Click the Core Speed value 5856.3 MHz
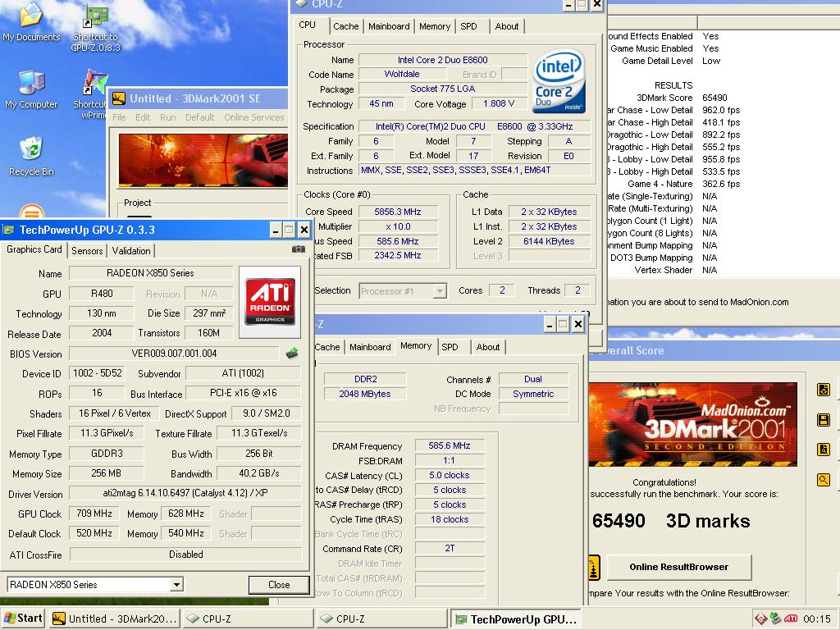 (x=398, y=212)
